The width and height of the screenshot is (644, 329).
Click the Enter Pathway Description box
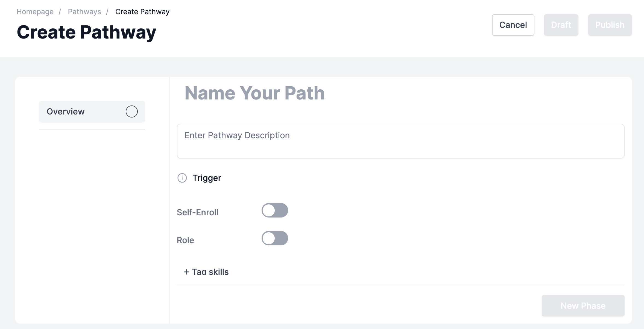400,141
